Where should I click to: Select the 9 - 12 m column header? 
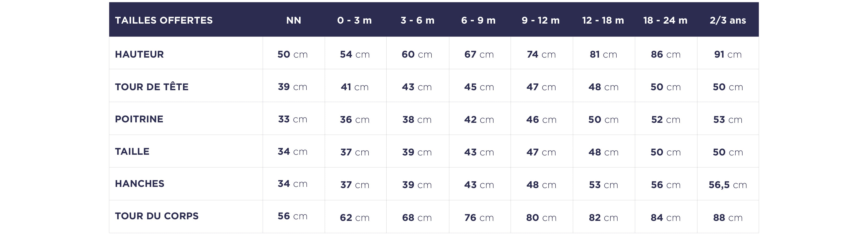[x=540, y=20]
